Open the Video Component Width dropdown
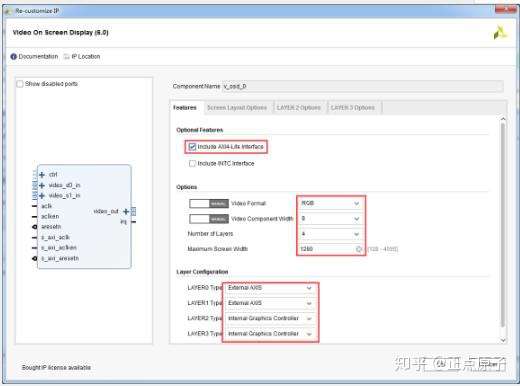Viewport: 520px width, 386px height. click(330, 219)
